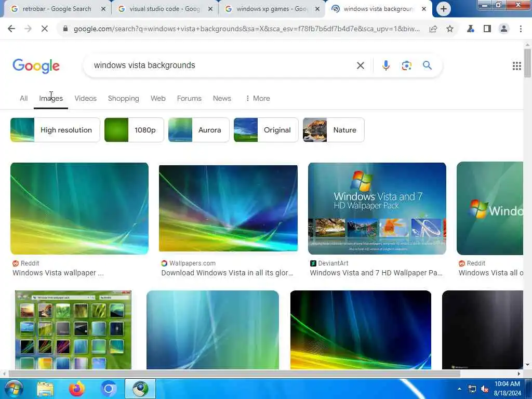Click the vertical scrollbar thumb

coord(527,63)
